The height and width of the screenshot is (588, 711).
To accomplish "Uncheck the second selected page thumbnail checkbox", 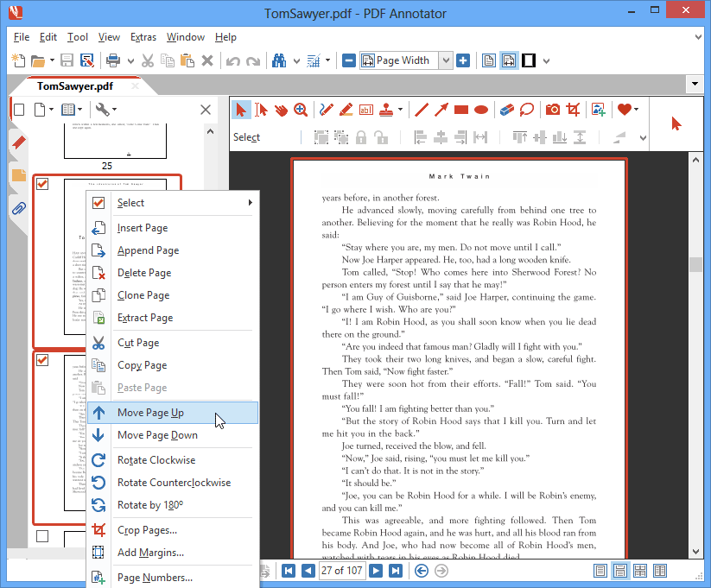I will (x=42, y=360).
